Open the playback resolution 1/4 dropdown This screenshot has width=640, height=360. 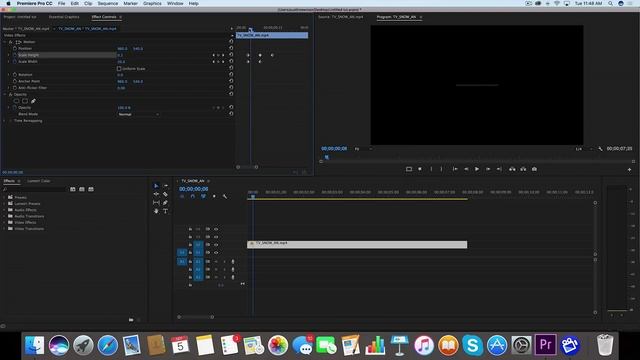(584, 149)
